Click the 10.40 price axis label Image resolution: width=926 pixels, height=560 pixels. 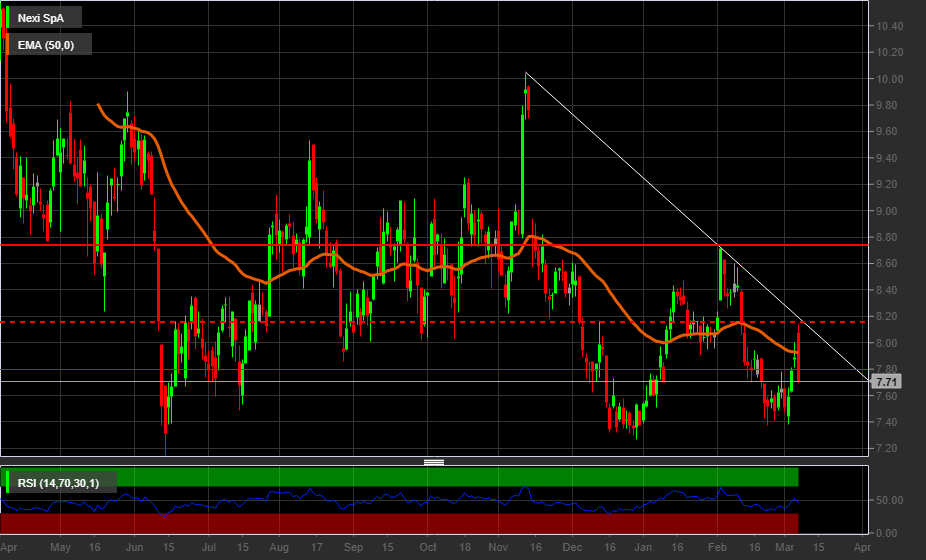tap(889, 26)
